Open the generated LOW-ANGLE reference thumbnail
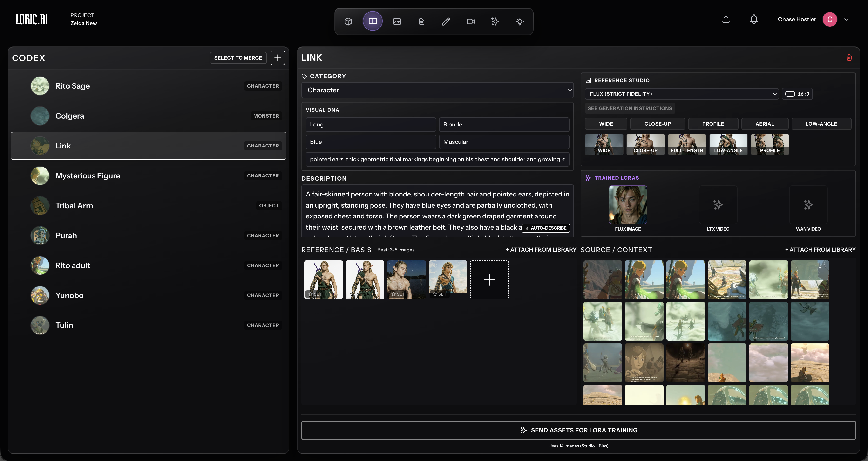This screenshot has height=461, width=868. pos(728,144)
